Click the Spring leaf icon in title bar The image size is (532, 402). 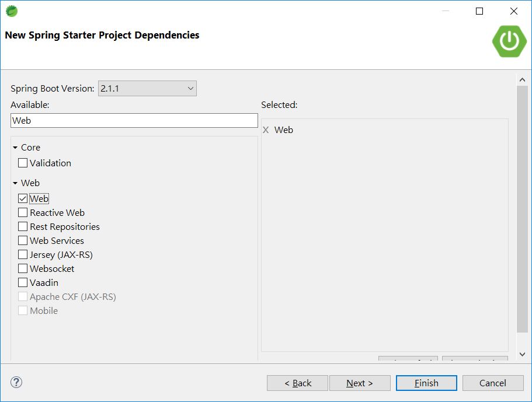(x=12, y=11)
